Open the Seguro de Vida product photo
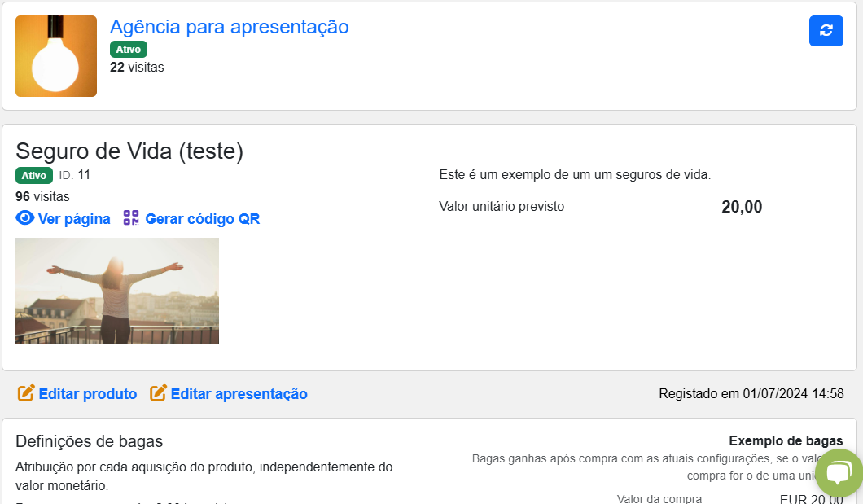The height and width of the screenshot is (504, 863). (117, 291)
